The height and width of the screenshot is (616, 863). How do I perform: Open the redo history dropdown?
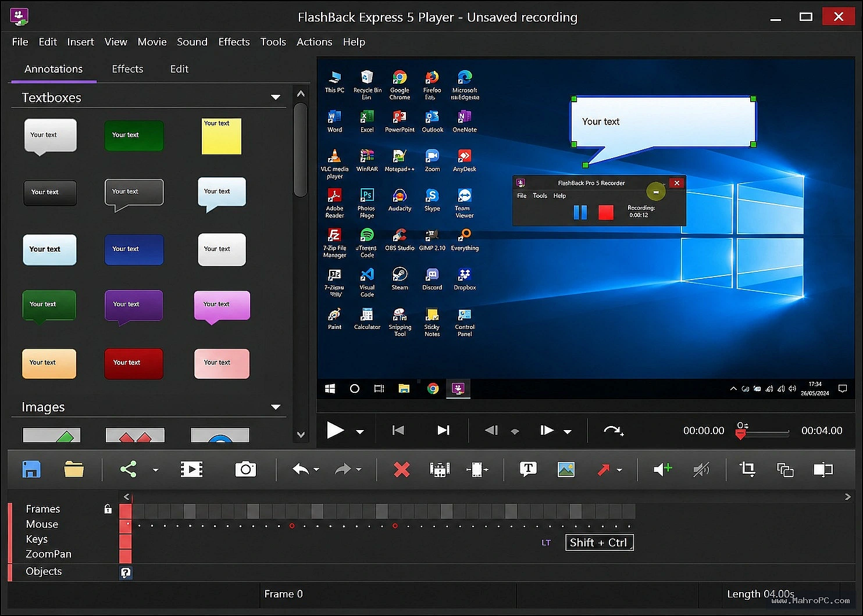[x=359, y=470]
